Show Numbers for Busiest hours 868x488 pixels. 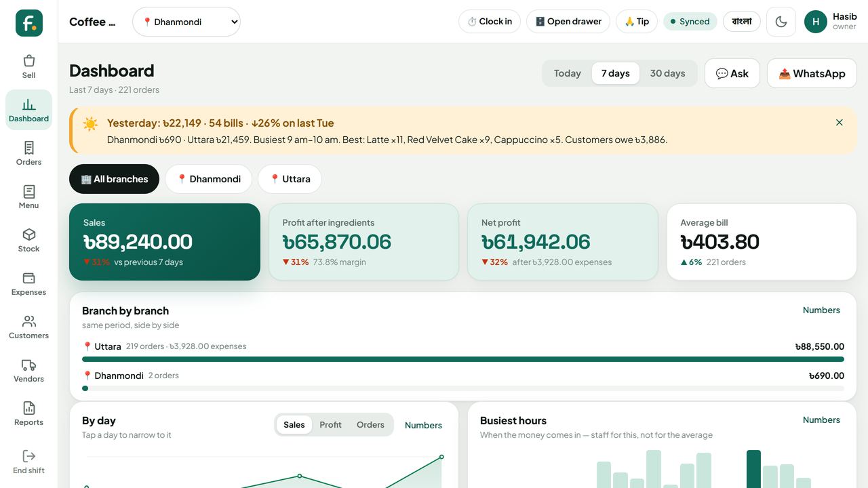click(x=821, y=420)
